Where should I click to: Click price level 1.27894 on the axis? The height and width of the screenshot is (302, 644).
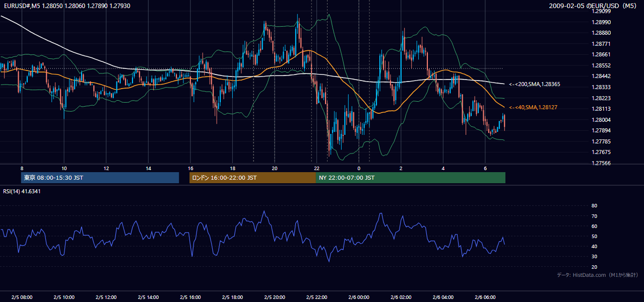pos(601,131)
